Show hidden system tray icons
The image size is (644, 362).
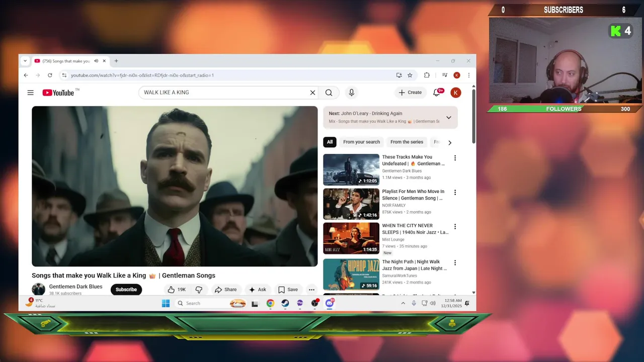pos(403,303)
